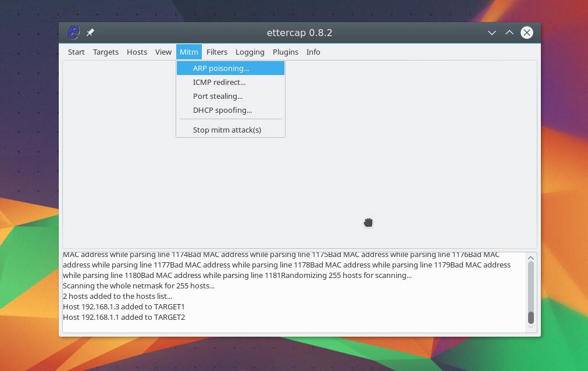
Task: Open the Targets menu
Action: (106, 52)
